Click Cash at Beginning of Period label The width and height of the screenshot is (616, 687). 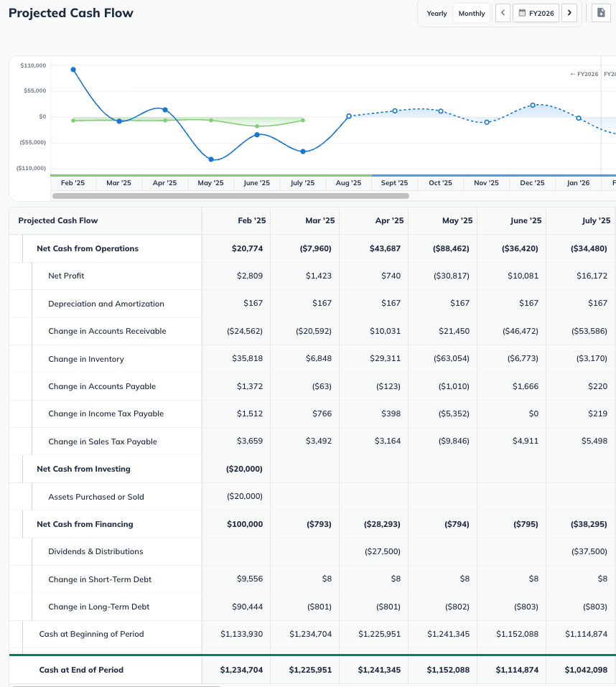click(91, 634)
